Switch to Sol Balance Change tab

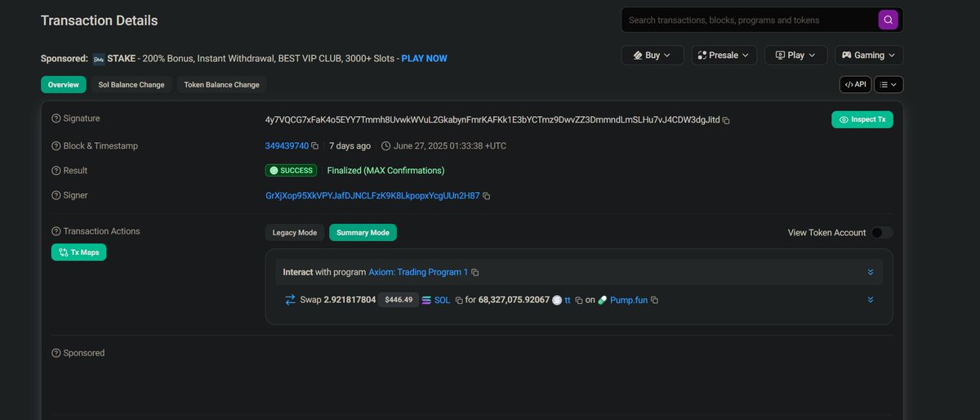point(131,85)
